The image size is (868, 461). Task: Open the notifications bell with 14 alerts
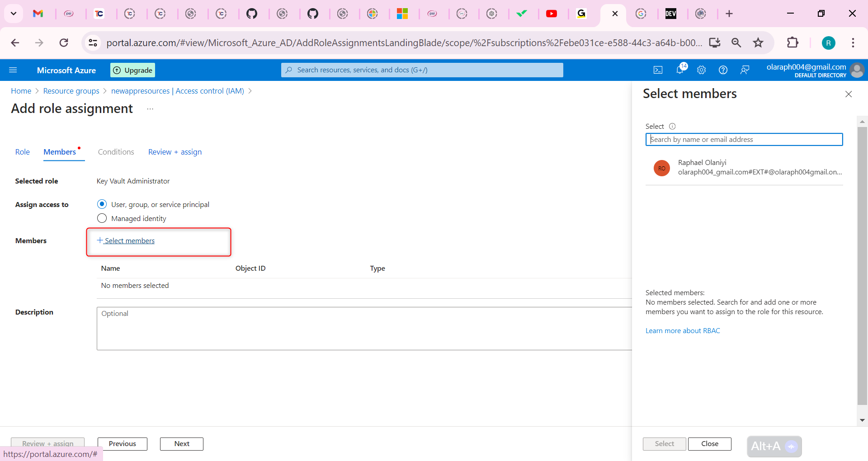(680, 70)
